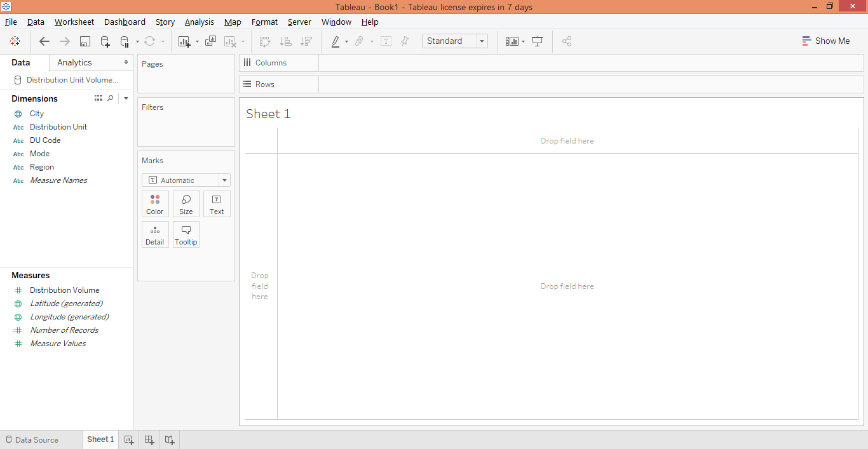This screenshot has width=868, height=449.
Task: Toggle view data grid icon in Dimensions
Action: (98, 98)
